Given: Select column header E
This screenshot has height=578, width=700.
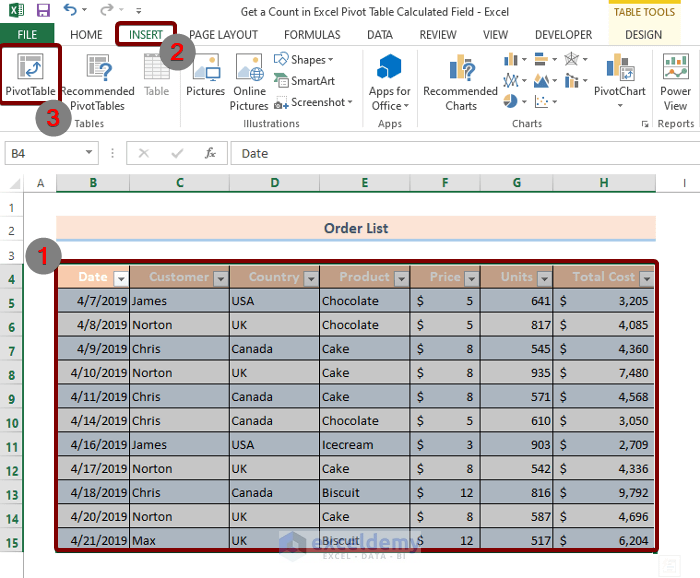Looking at the screenshot, I should pyautogui.click(x=364, y=183).
